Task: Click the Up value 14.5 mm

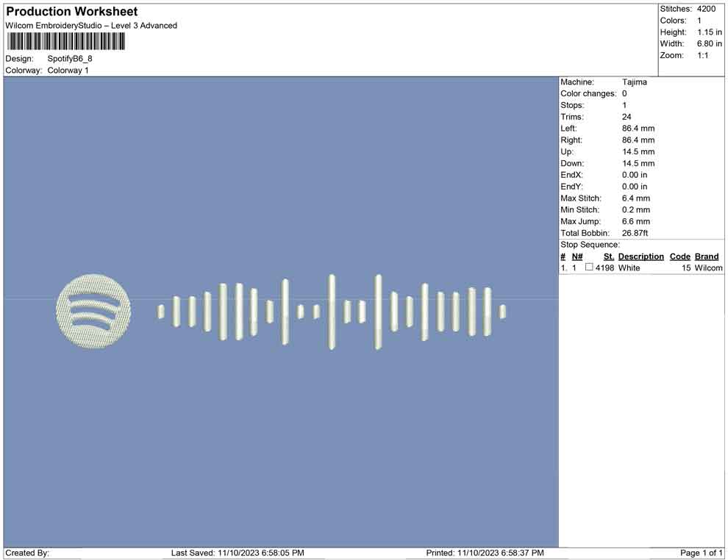Action: (x=638, y=151)
